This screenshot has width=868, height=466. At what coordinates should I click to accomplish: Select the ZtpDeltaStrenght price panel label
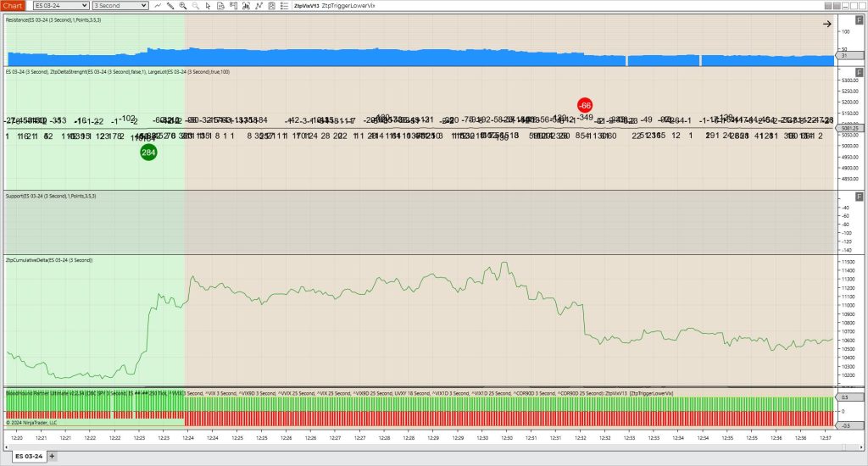click(x=117, y=72)
